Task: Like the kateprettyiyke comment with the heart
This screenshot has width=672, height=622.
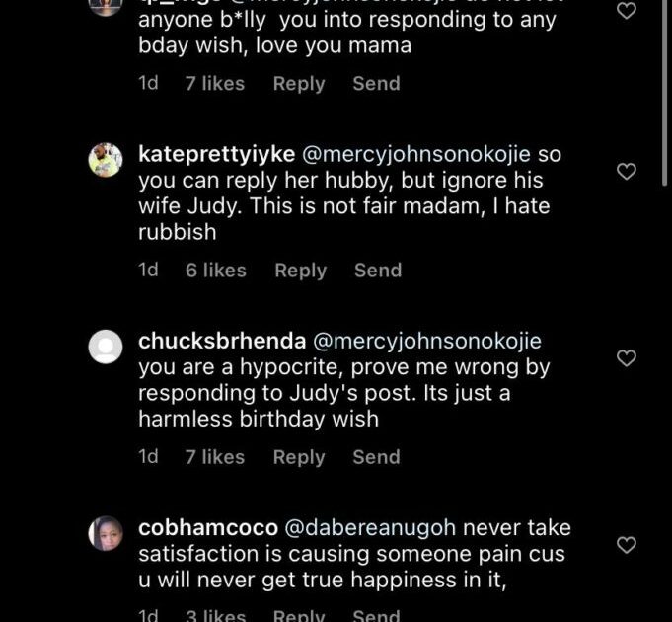Action: pos(626,172)
